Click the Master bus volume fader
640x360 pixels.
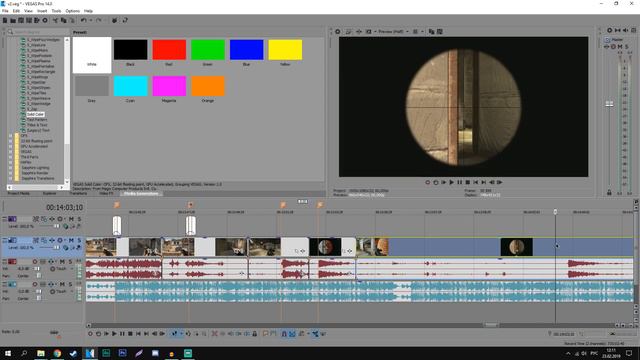pyautogui.click(x=609, y=104)
